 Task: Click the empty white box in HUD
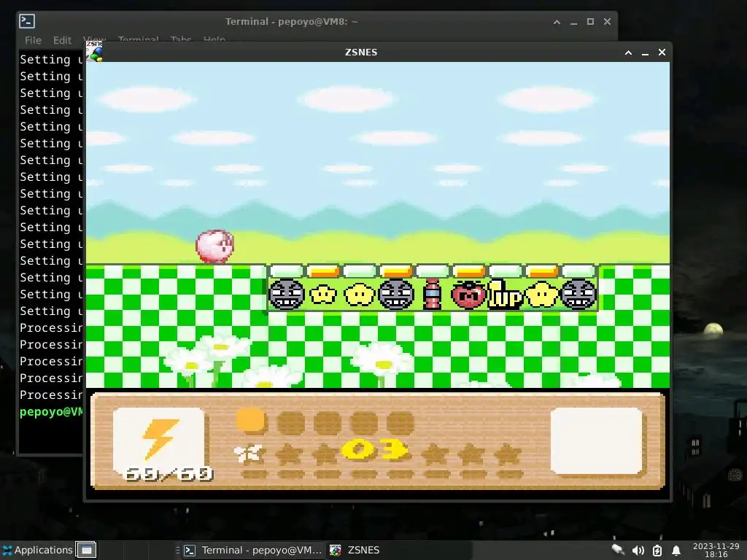click(596, 441)
